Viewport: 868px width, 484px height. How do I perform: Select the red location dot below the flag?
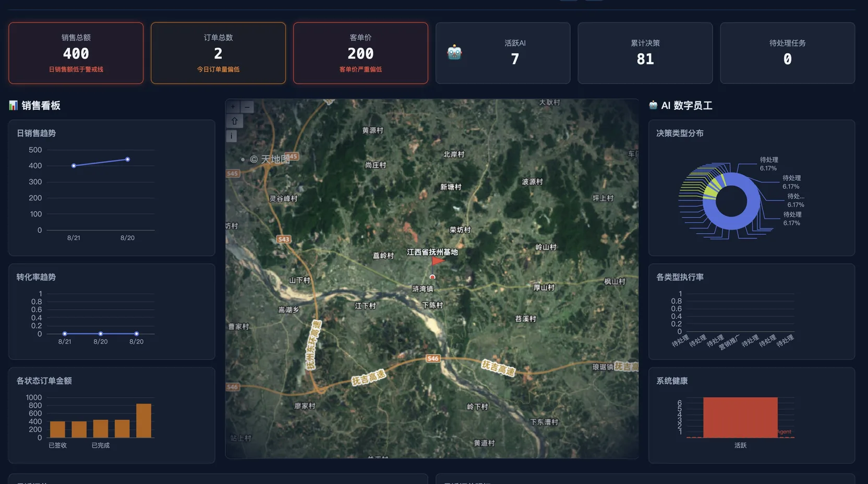tap(432, 277)
